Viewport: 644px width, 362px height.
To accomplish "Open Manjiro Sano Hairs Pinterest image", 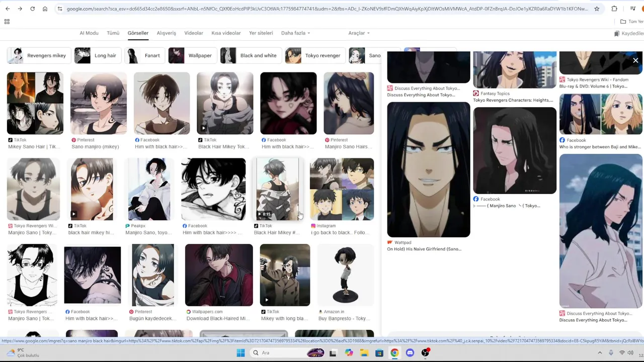I will [x=349, y=103].
